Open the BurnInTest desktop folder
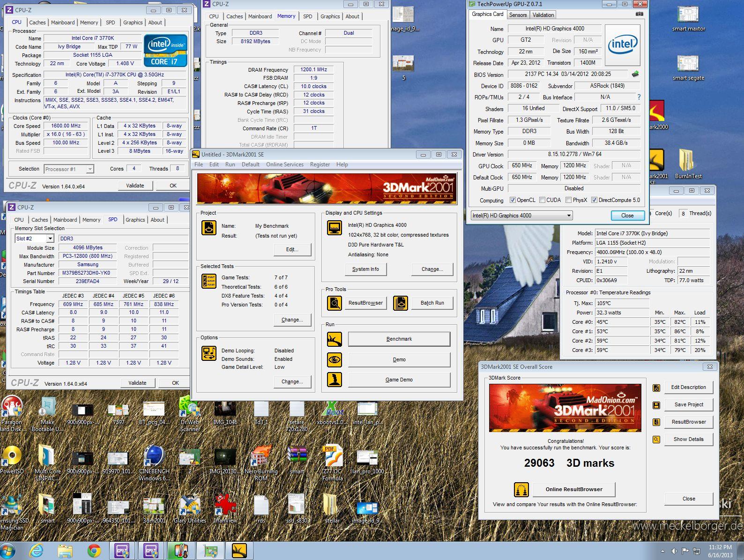Viewport: 744px width, 560px height. click(x=688, y=164)
